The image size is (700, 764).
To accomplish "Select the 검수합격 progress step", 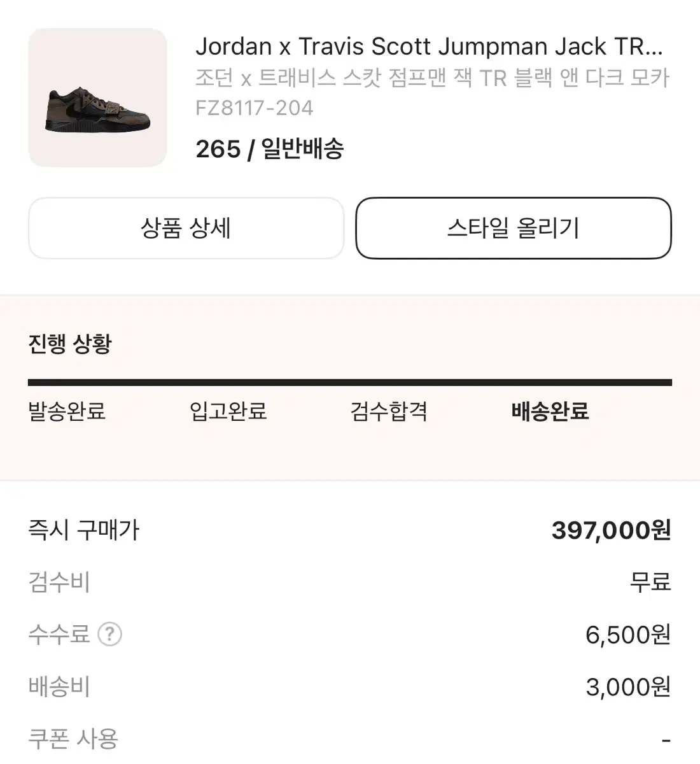I will [x=389, y=411].
